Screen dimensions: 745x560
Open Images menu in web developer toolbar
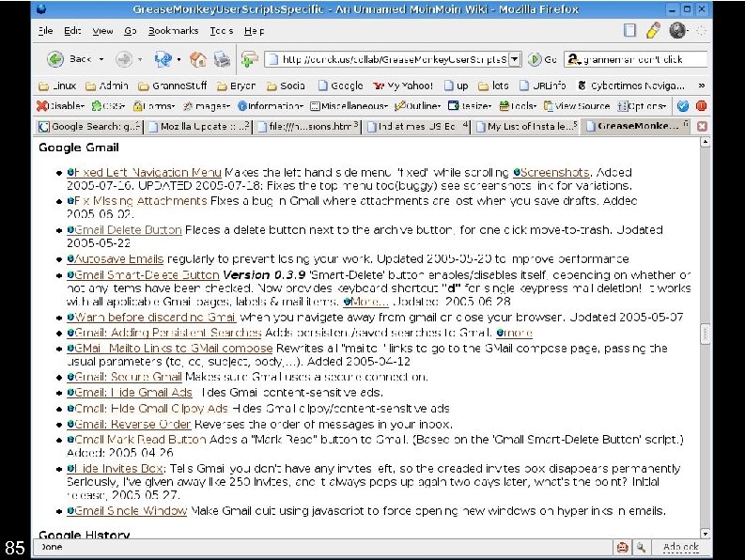207,106
